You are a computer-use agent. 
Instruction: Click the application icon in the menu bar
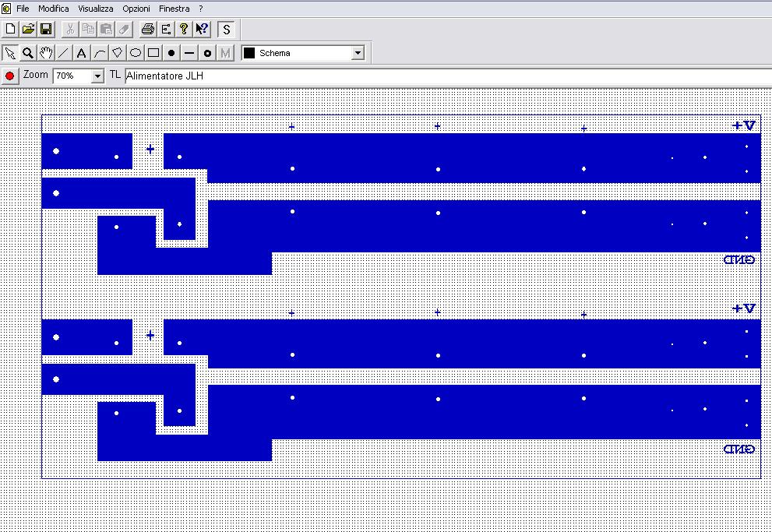6,9
